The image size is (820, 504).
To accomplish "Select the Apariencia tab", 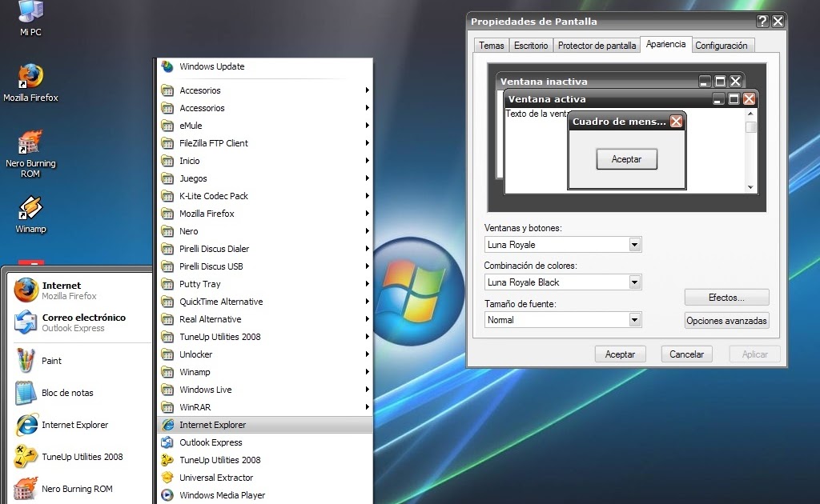I will click(x=665, y=44).
